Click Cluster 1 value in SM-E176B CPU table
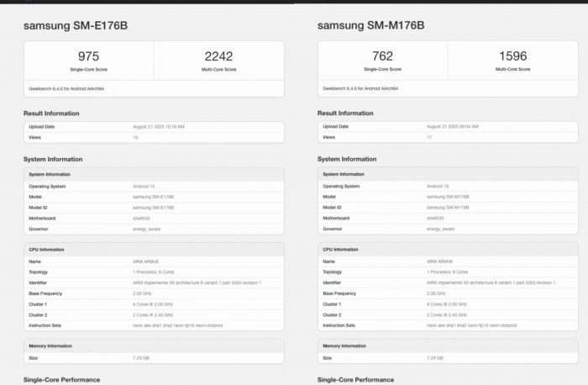This screenshot has width=588, height=385. point(153,304)
